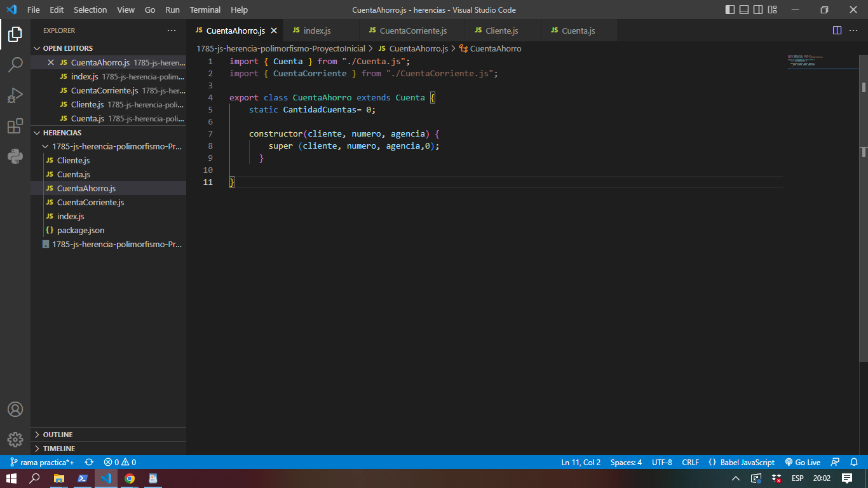Open Windows Start button
The height and width of the screenshot is (488, 868).
point(11,478)
